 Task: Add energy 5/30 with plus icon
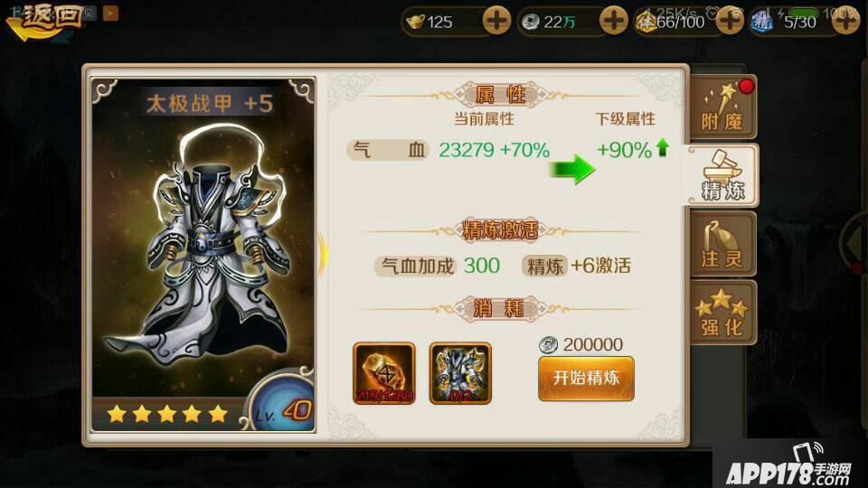click(845, 22)
